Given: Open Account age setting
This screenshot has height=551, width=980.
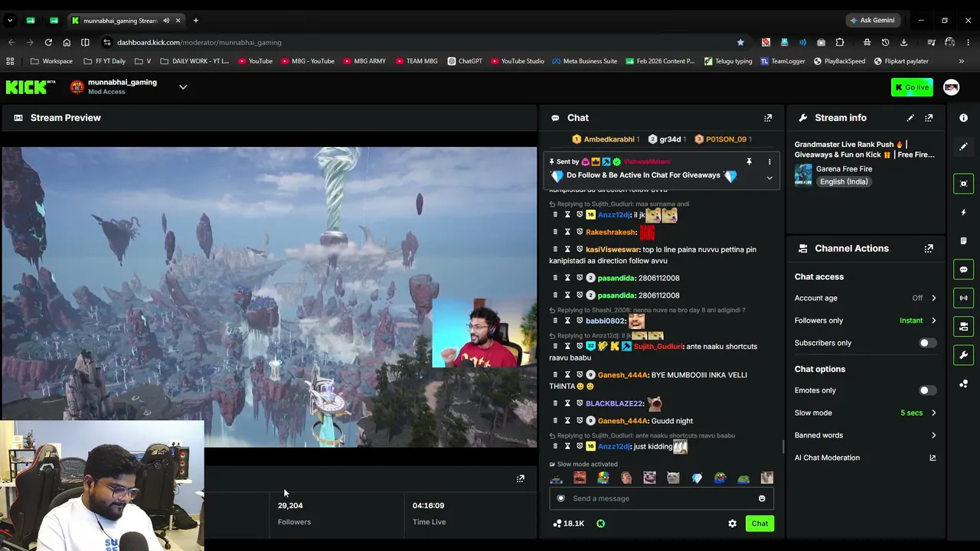Looking at the screenshot, I should click(865, 298).
